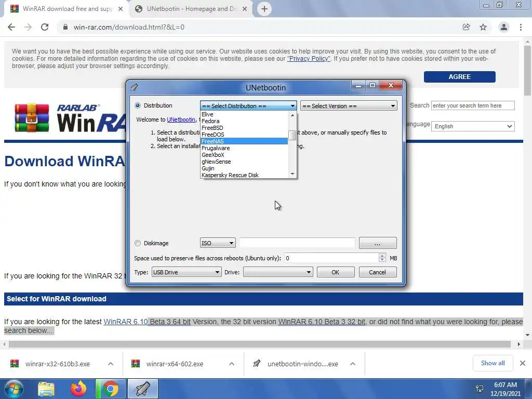
Task: Bookmark this page with star icon
Action: (x=483, y=27)
